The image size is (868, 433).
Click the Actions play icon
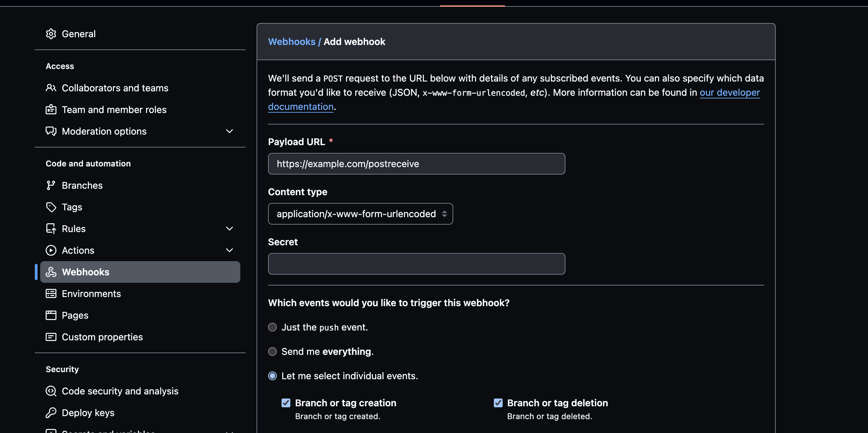[51, 250]
